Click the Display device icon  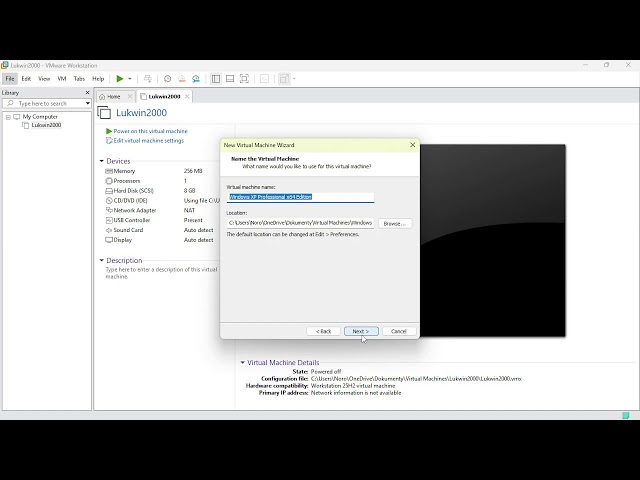(x=109, y=240)
